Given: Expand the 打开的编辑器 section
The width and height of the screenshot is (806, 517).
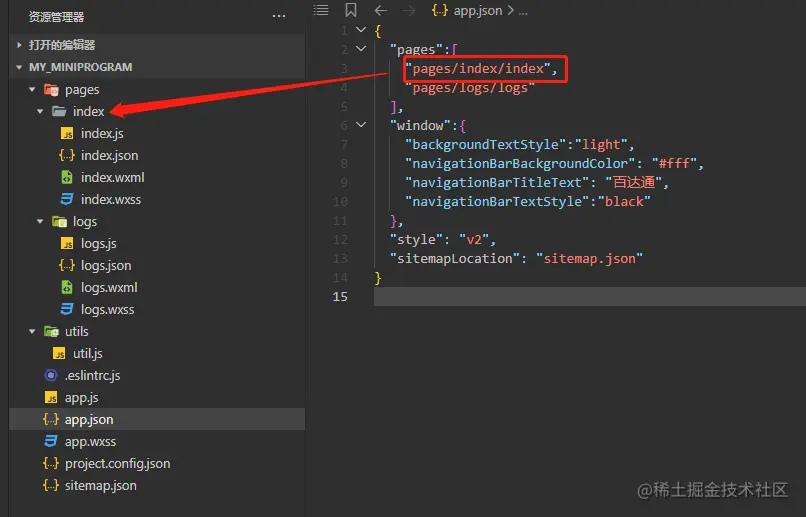Looking at the screenshot, I should [19, 45].
